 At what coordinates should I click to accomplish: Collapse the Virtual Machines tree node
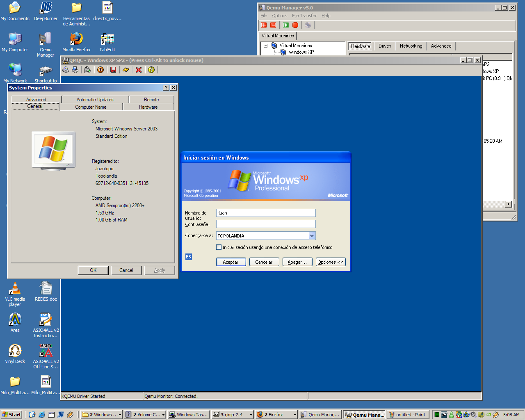coord(265,46)
